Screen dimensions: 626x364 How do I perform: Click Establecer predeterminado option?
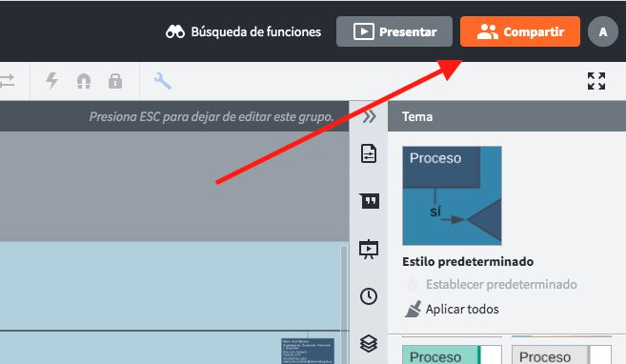(501, 284)
